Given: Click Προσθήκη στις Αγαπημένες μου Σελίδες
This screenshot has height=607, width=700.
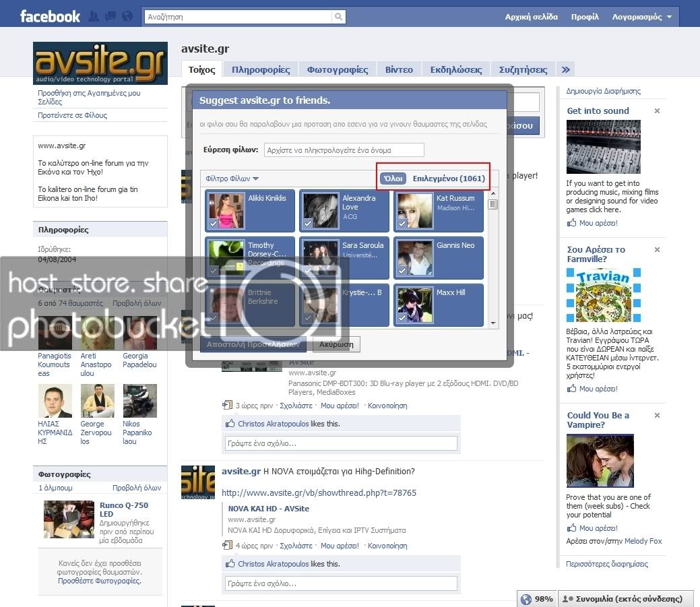Looking at the screenshot, I should [89, 97].
